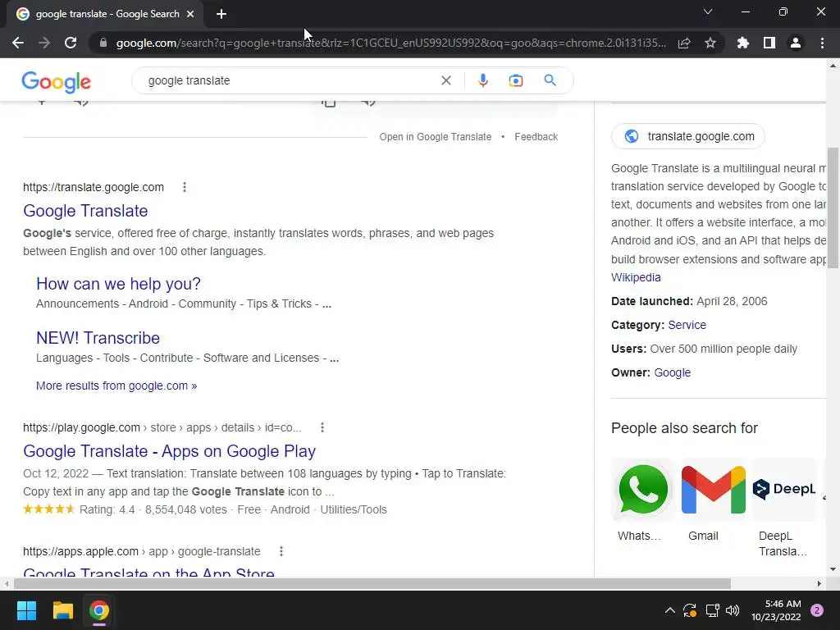The width and height of the screenshot is (840, 630).
Task: Click the Over 500 million people daily text
Action: pos(724,349)
